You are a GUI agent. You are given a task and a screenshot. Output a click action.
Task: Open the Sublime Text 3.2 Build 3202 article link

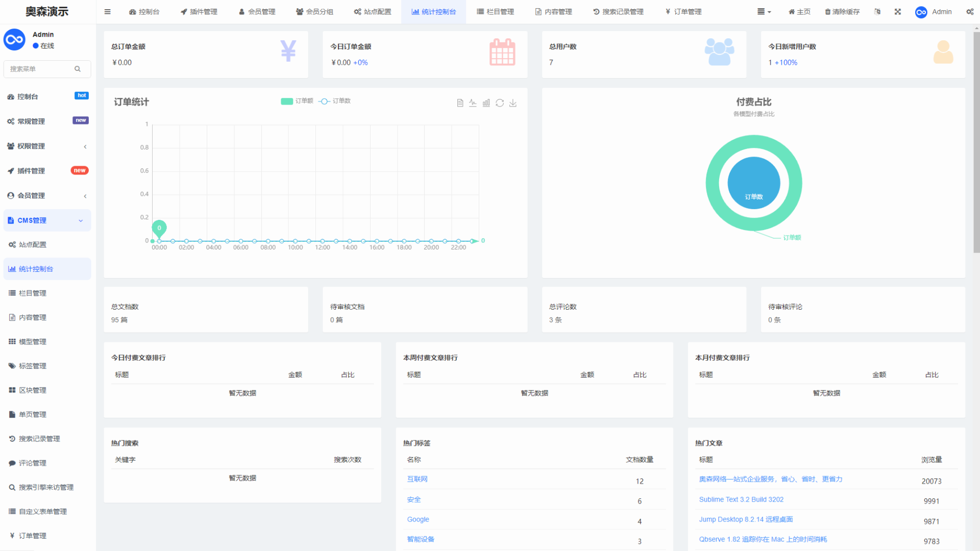point(741,499)
